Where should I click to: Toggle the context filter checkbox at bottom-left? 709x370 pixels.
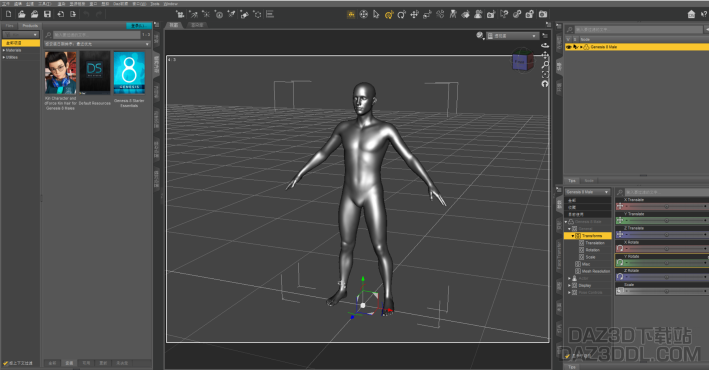pyautogui.click(x=5, y=363)
